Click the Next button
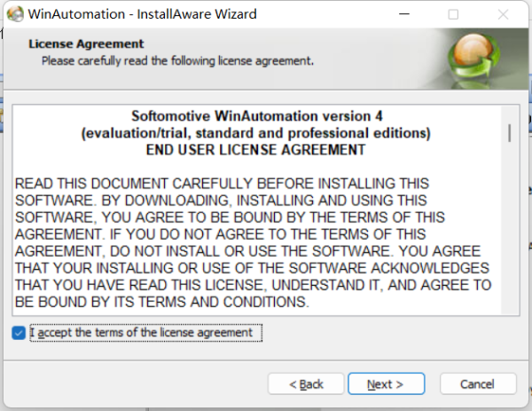 click(x=386, y=383)
